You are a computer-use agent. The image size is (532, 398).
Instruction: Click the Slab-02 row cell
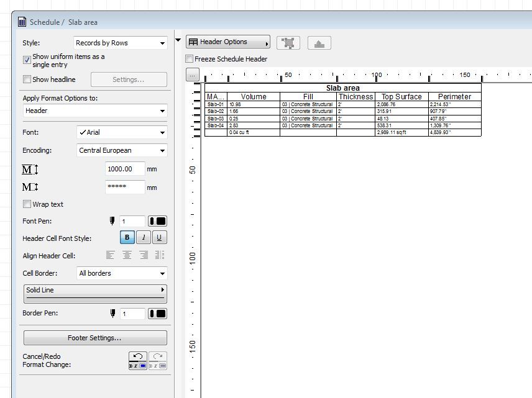coord(216,111)
